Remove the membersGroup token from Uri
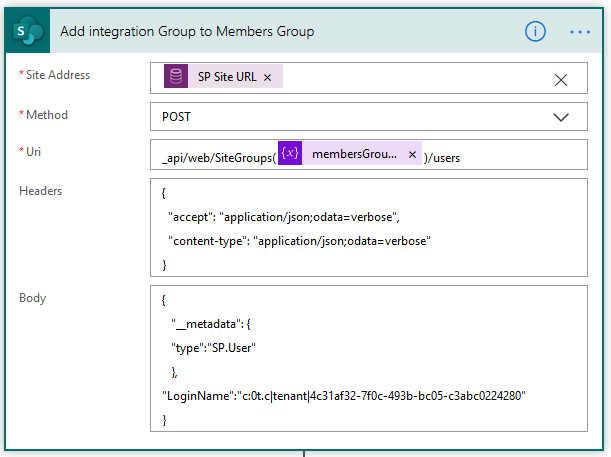This screenshot has height=457, width=611. pos(412,155)
